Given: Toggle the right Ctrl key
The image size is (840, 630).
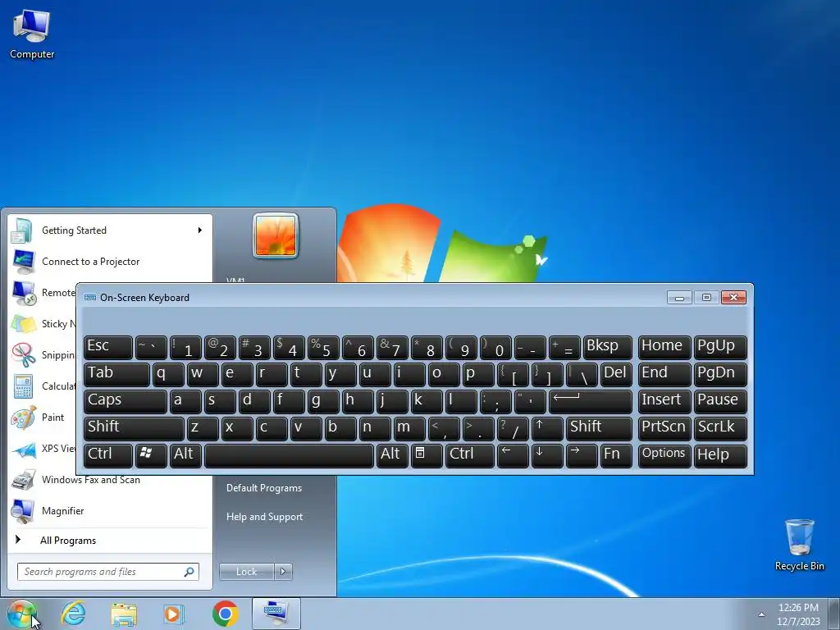Looking at the screenshot, I should pyautogui.click(x=470, y=455).
